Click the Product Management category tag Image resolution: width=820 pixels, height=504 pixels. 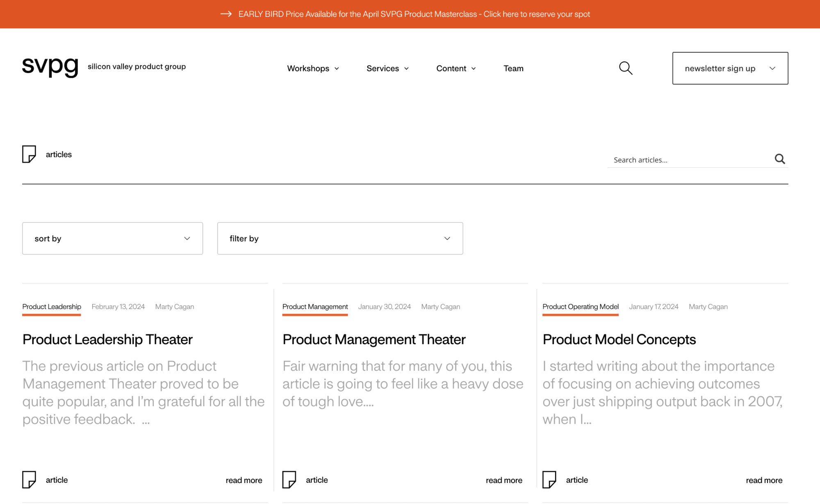(315, 306)
